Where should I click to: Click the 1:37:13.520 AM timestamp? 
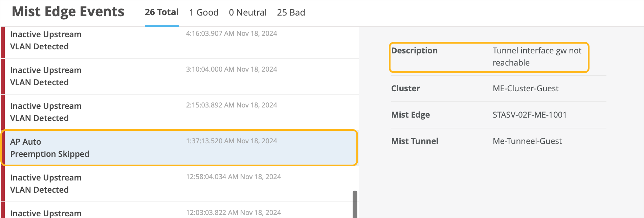point(231,141)
